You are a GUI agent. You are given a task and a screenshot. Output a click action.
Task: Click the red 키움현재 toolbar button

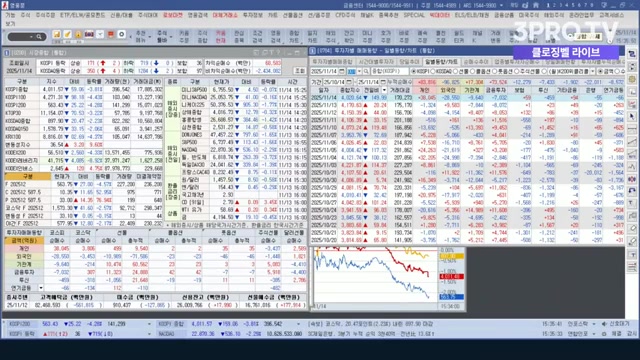(x=220, y=37)
